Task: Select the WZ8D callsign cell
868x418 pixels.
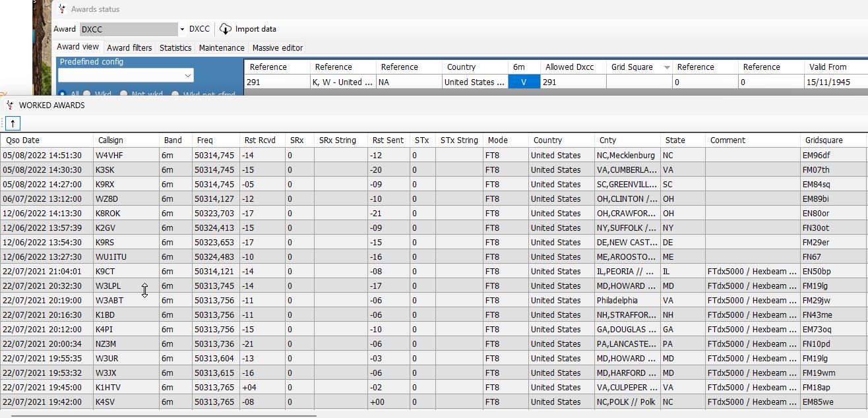Action: [126, 199]
